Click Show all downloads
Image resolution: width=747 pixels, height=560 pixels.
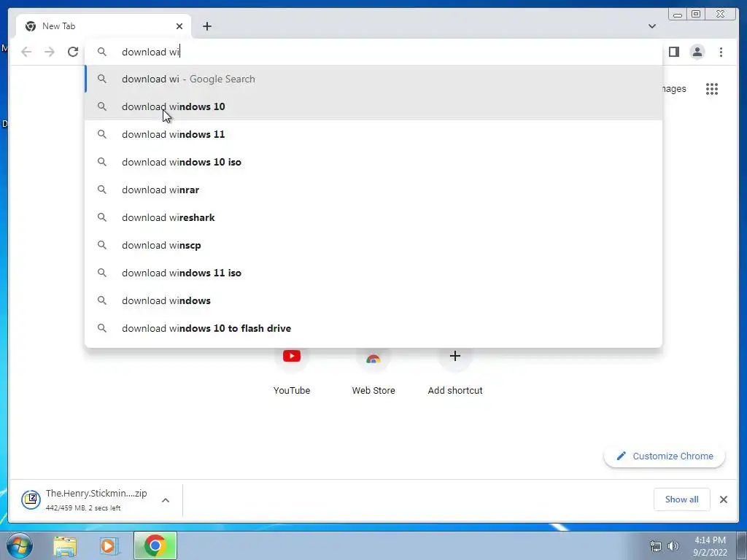click(x=682, y=499)
